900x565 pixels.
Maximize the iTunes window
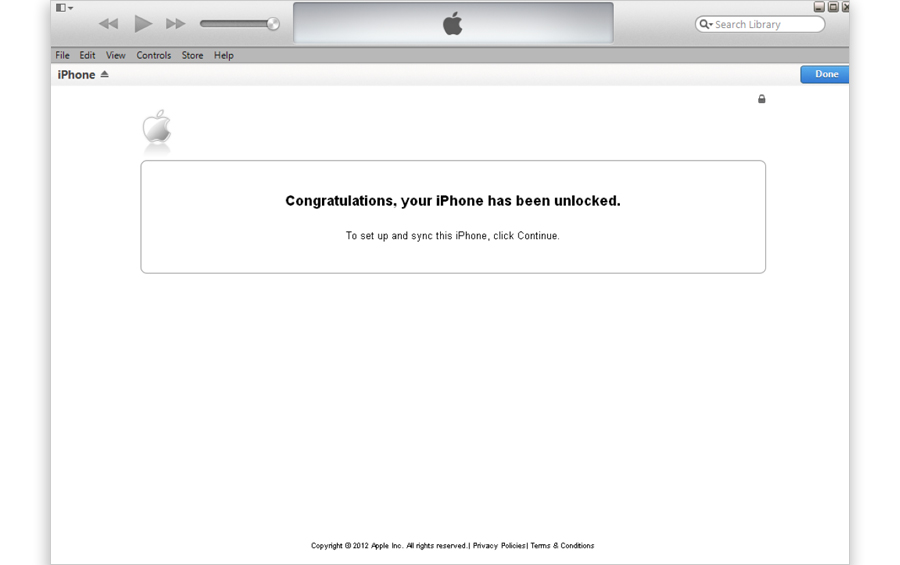pyautogui.click(x=833, y=7)
